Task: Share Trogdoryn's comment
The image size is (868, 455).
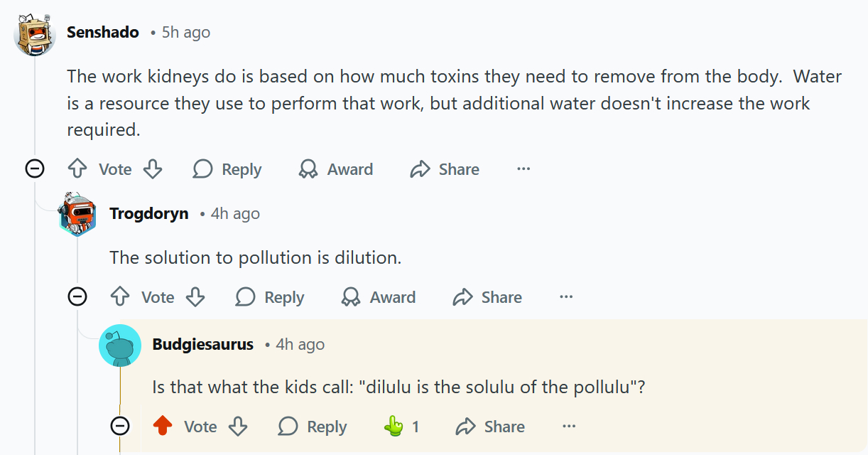Action: tap(487, 297)
